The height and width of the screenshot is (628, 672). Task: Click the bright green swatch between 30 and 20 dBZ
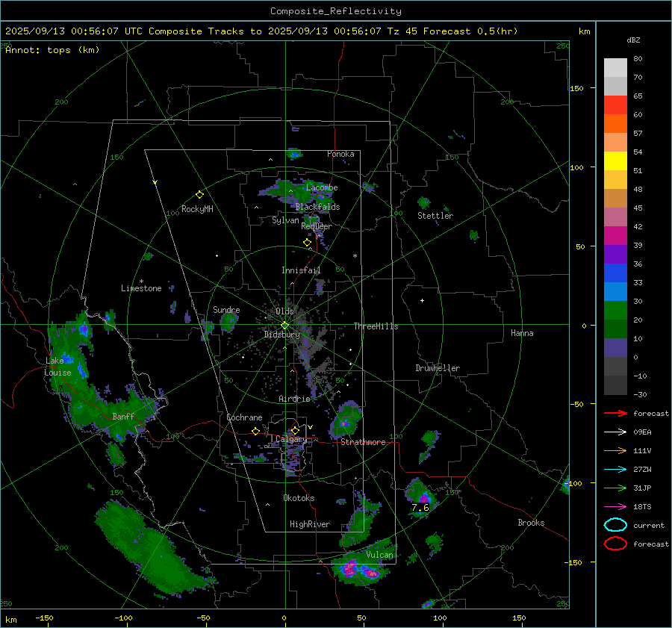(615, 311)
